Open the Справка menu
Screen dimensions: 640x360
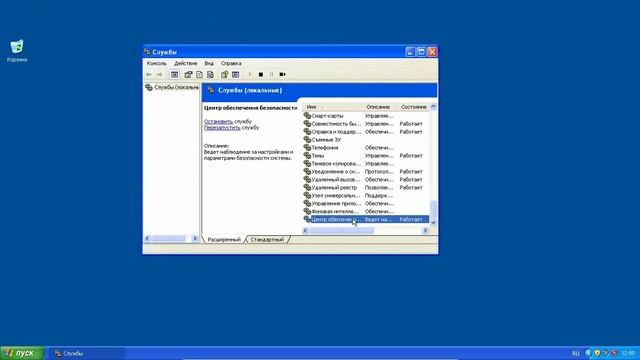231,63
